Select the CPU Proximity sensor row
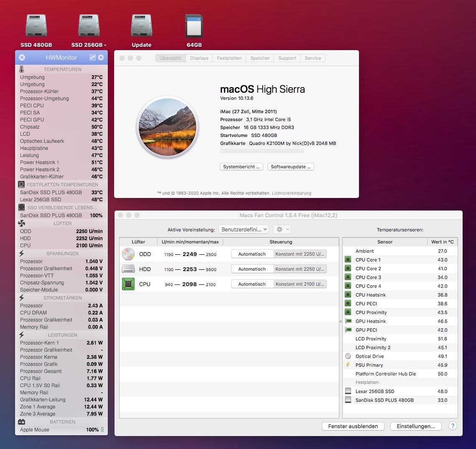Viewport: 476px width, 449px height. pyautogui.click(x=400, y=312)
